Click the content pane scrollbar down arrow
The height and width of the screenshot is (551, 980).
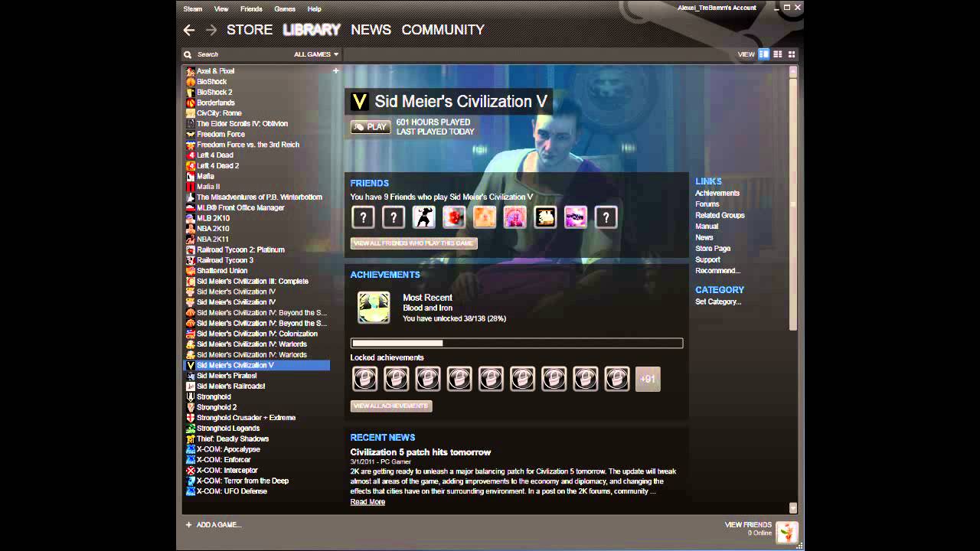coord(793,507)
